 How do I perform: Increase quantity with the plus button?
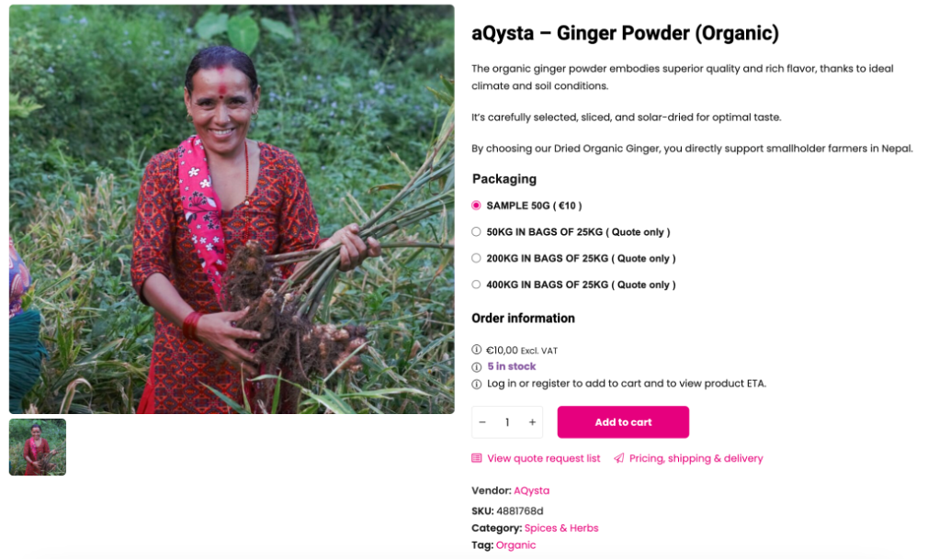(x=532, y=422)
